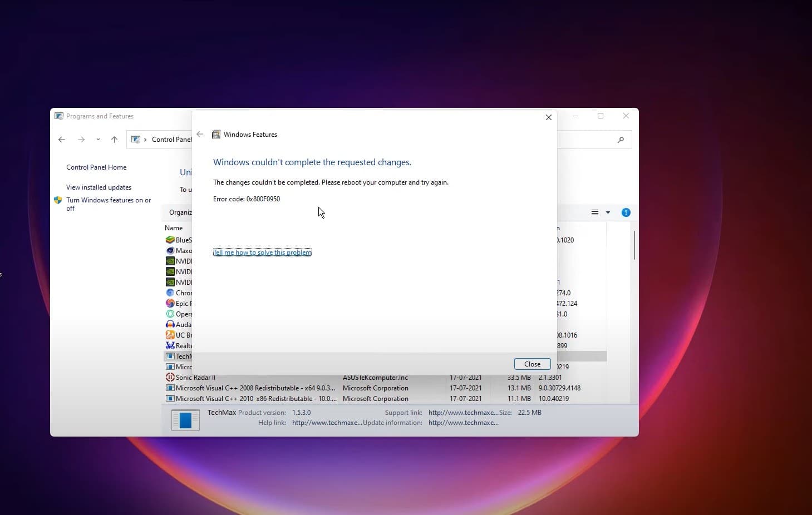
Task: Click 'Tell me how to solve this problem'
Action: coord(262,252)
